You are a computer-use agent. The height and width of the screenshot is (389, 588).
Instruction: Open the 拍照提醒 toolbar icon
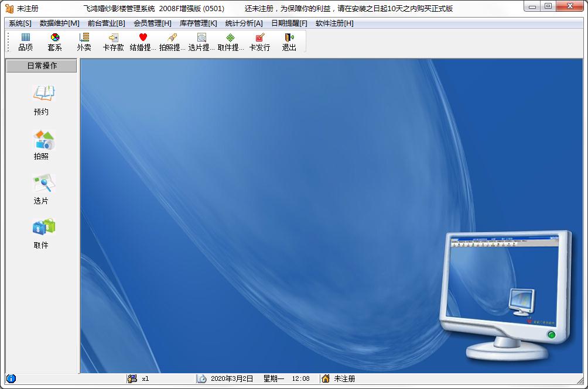[x=172, y=42]
